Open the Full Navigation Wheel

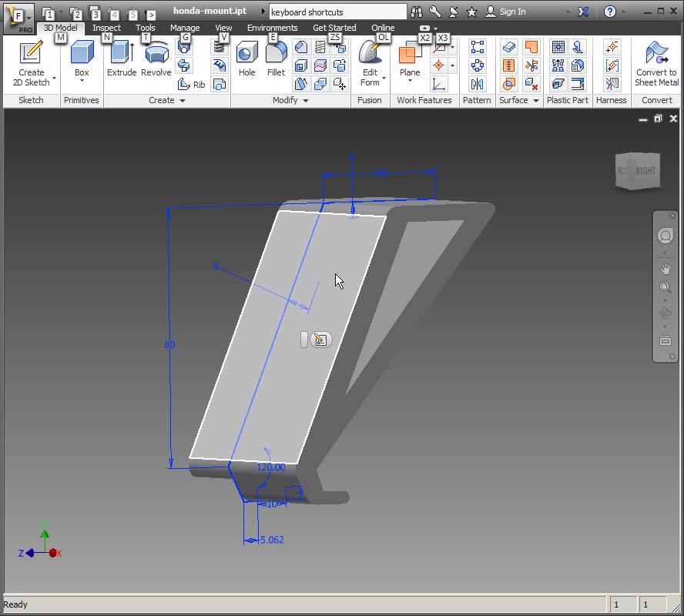click(x=666, y=236)
